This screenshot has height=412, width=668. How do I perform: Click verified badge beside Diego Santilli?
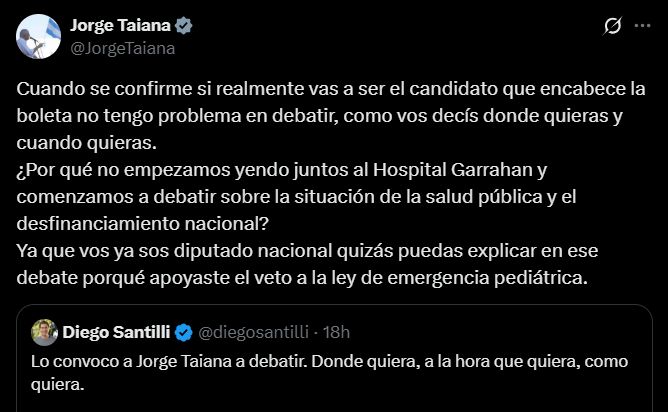coord(185,331)
